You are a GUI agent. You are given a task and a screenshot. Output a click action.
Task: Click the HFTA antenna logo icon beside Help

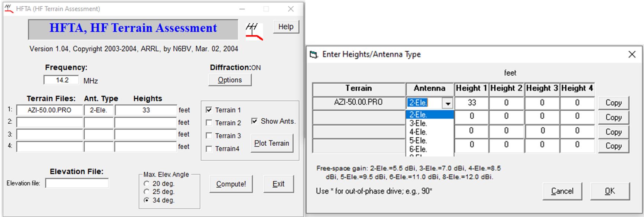254,32
